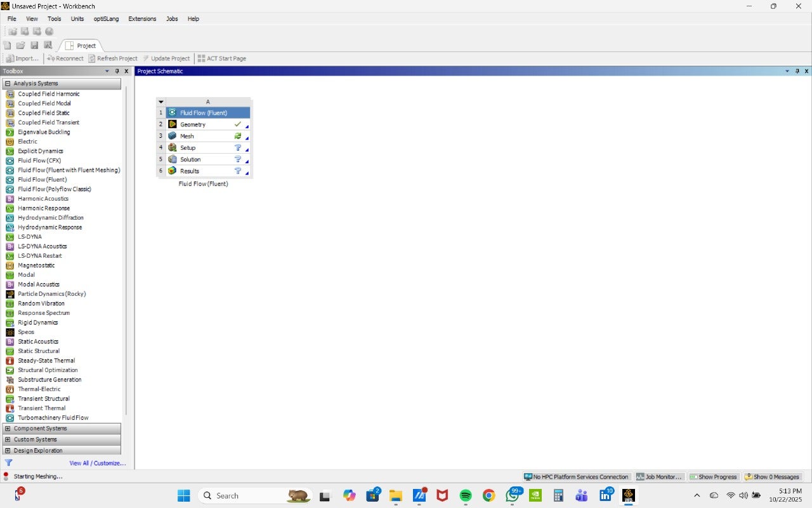Click the Open project folder icon
Screen dimensions: 812x508
(x=21, y=45)
